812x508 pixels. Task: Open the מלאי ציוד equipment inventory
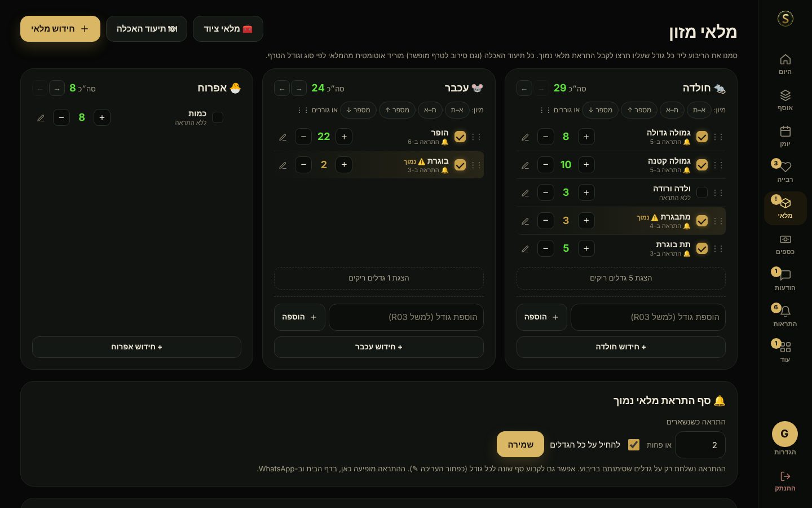coord(228,29)
